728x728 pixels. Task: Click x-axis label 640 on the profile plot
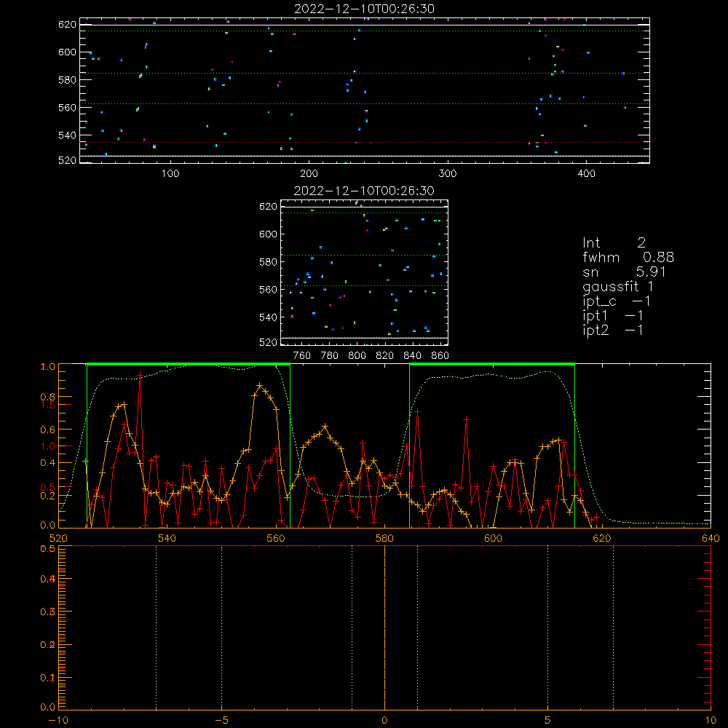pyautogui.click(x=711, y=538)
